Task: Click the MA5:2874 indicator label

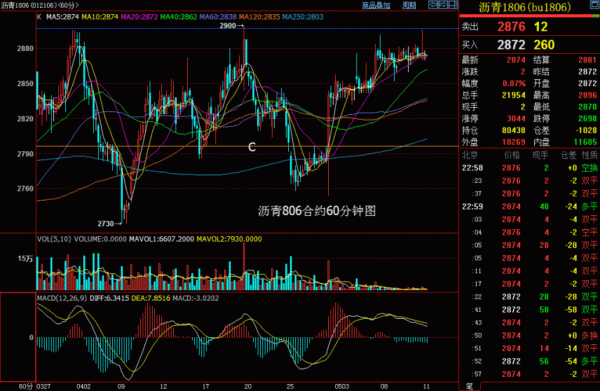Action: (x=62, y=17)
